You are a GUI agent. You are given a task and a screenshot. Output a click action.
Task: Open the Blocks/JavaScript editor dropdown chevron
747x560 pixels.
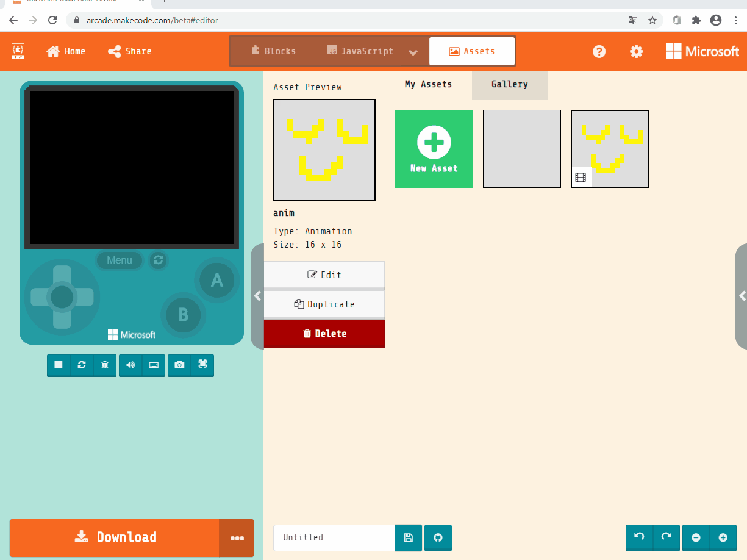click(413, 51)
